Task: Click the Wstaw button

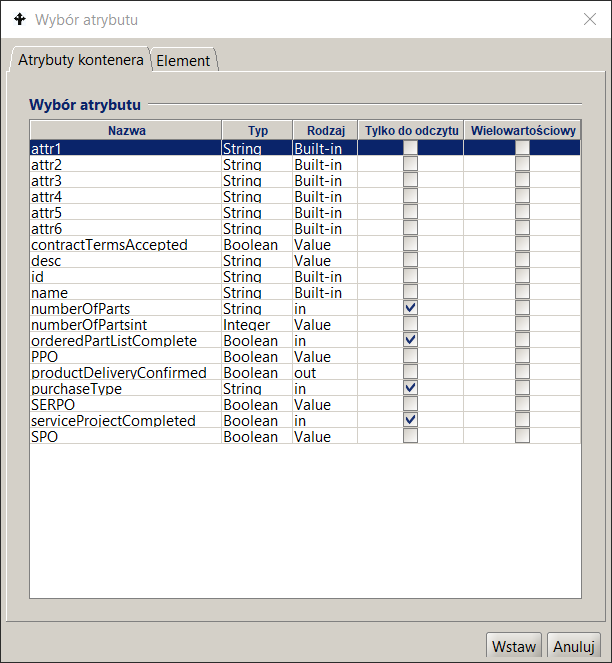Action: coord(515,646)
